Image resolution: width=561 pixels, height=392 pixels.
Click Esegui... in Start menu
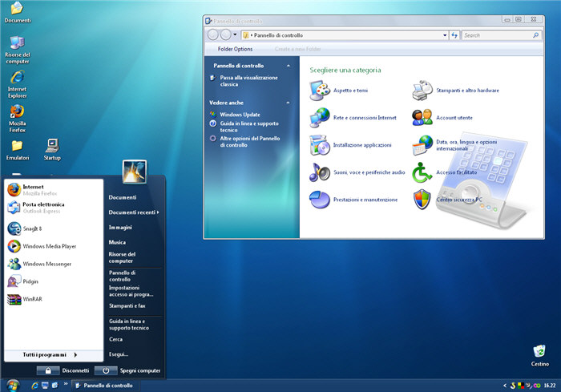point(119,354)
